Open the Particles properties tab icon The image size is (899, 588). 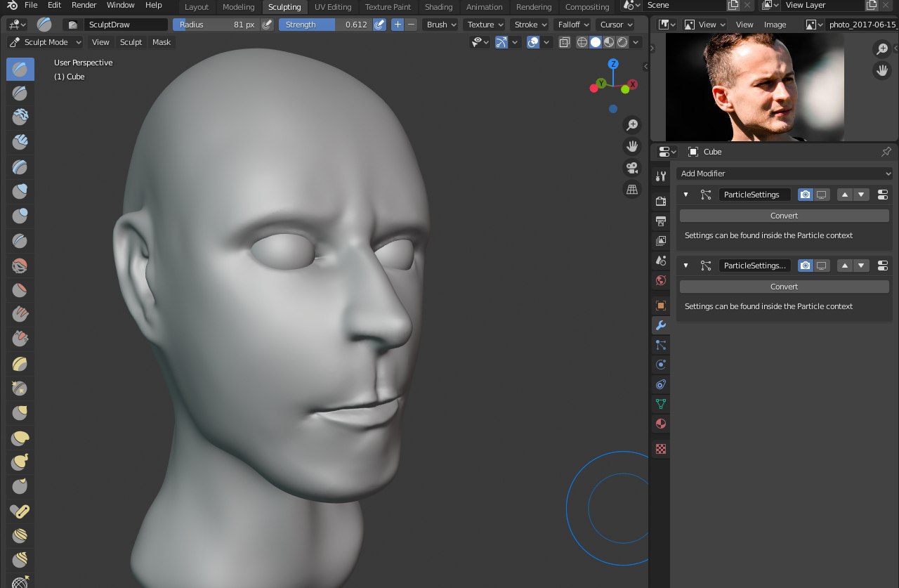coord(660,345)
